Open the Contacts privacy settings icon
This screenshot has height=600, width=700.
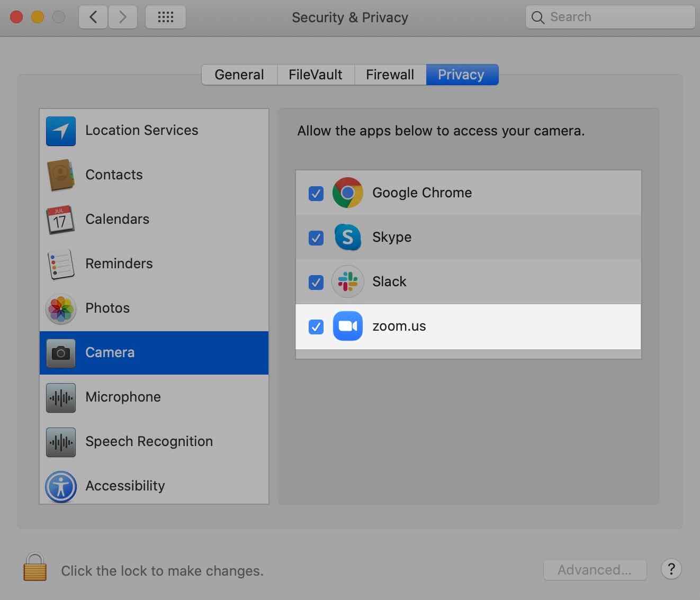(60, 175)
